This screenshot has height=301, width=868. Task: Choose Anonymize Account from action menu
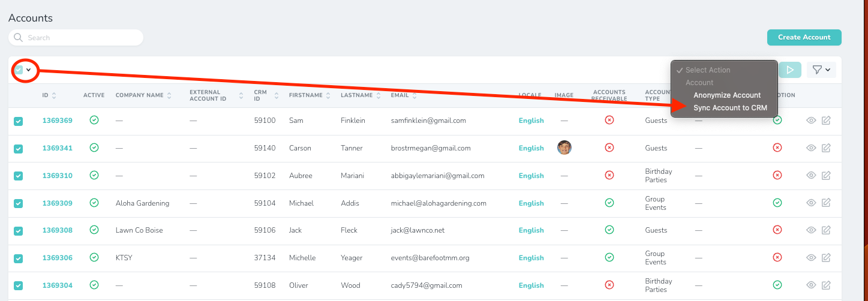coord(727,95)
